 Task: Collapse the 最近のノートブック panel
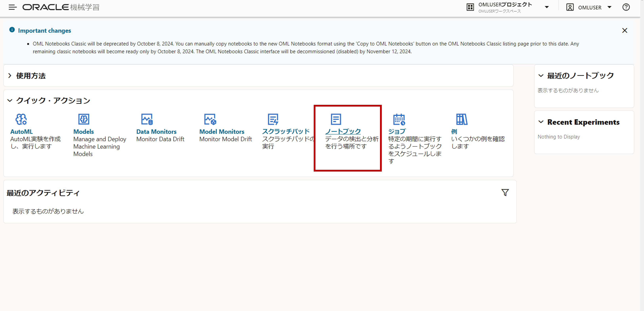pos(541,75)
